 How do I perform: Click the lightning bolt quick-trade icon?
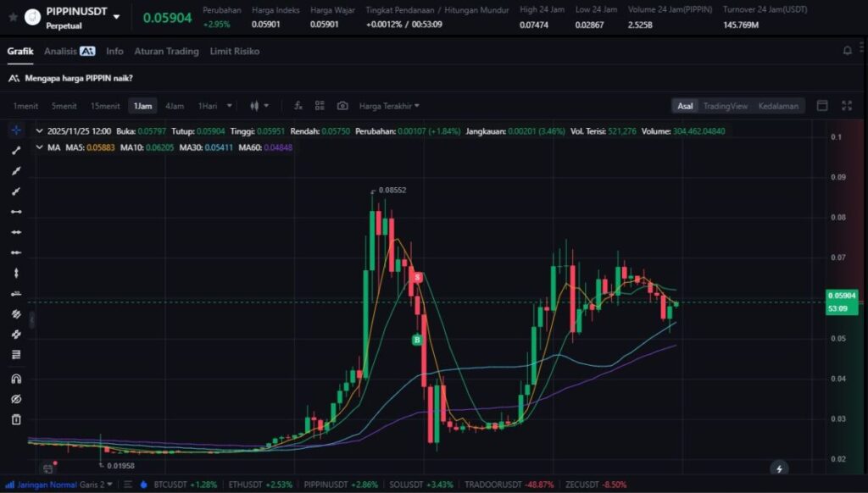[x=779, y=468]
